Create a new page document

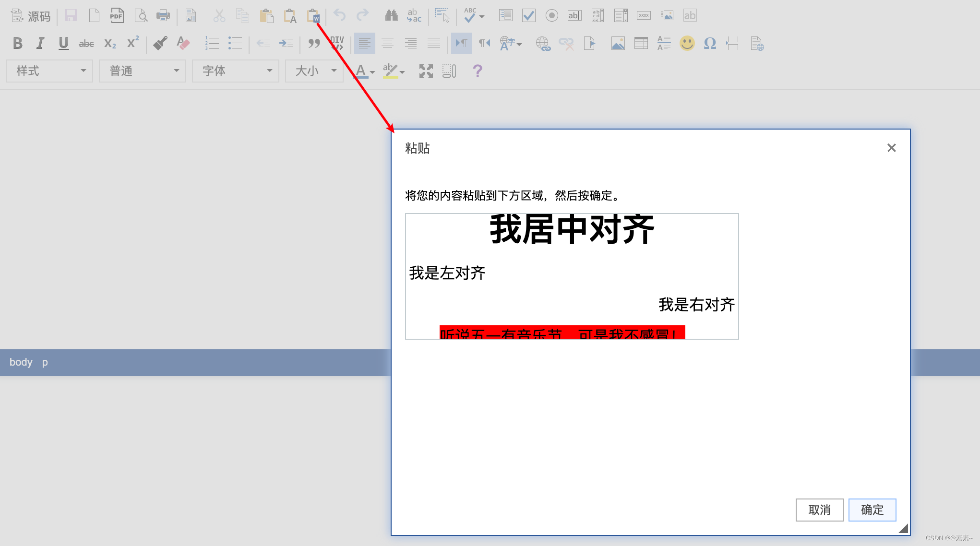tap(94, 16)
